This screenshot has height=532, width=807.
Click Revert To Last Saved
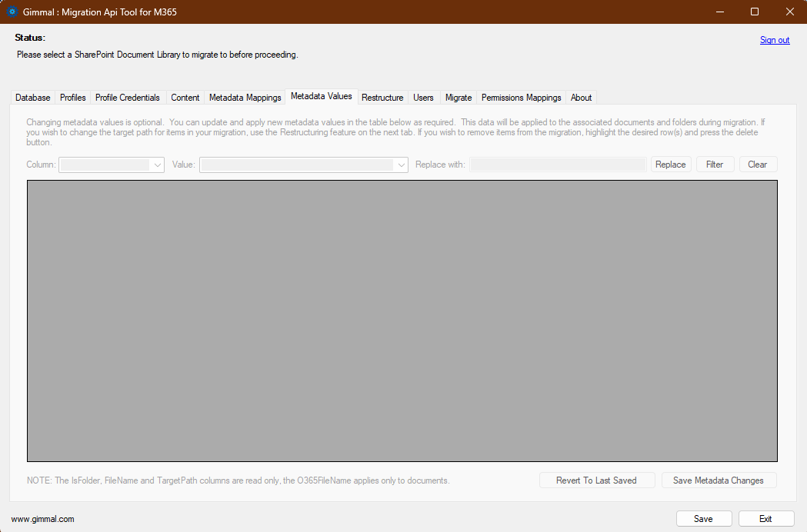pyautogui.click(x=597, y=480)
